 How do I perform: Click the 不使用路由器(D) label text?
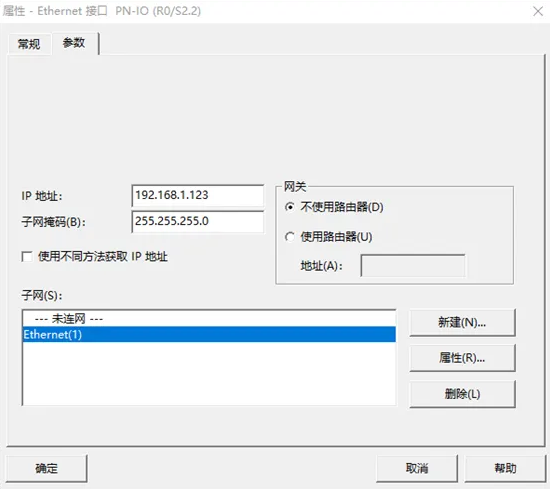coord(342,207)
